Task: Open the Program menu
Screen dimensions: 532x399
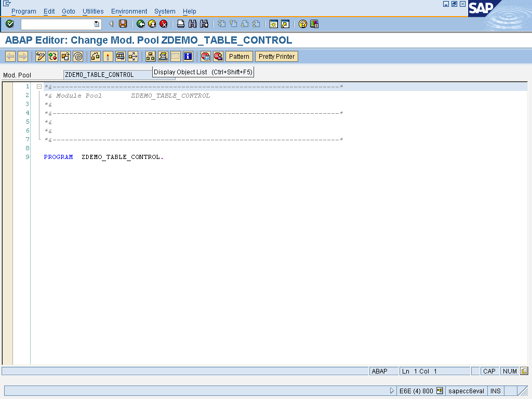Action: [x=24, y=11]
